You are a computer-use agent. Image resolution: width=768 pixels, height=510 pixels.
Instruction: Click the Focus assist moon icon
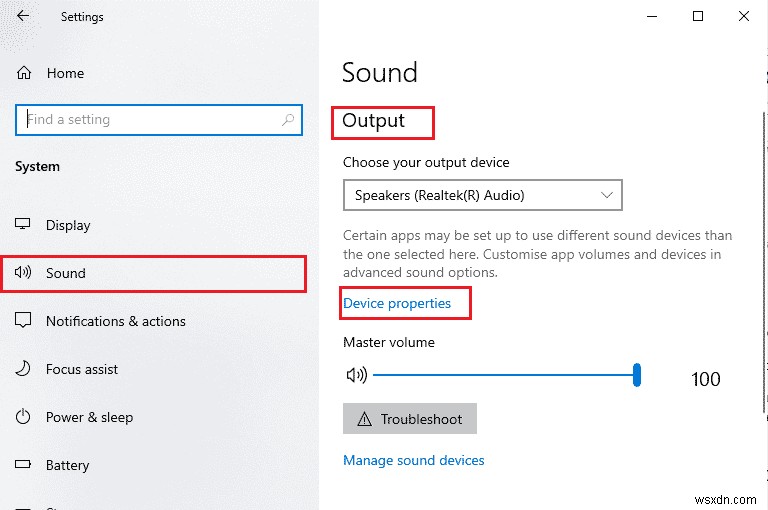coord(24,369)
